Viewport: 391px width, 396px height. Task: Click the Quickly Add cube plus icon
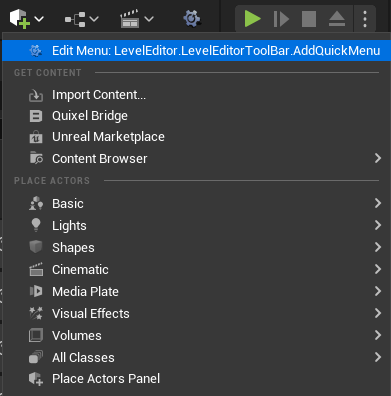click(20, 19)
